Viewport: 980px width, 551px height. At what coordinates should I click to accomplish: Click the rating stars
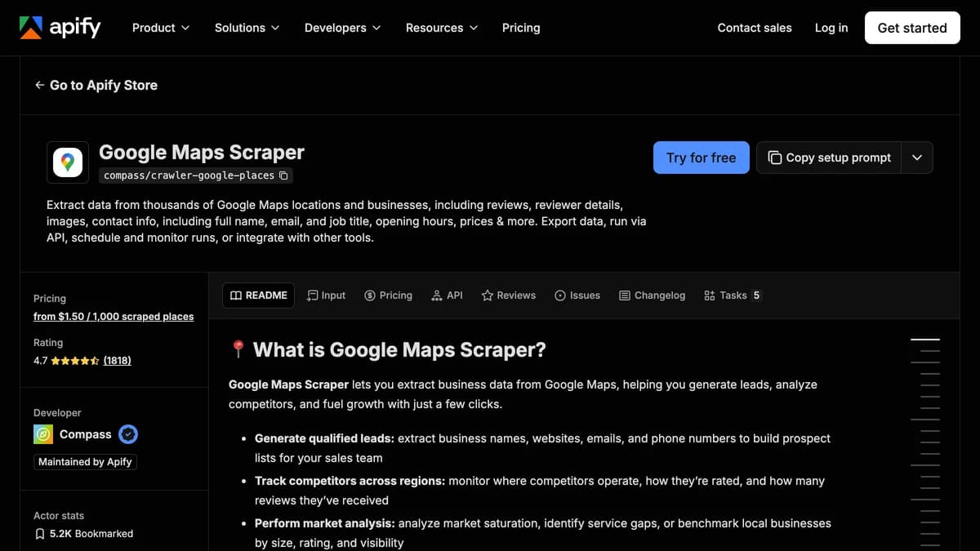pyautogui.click(x=75, y=360)
